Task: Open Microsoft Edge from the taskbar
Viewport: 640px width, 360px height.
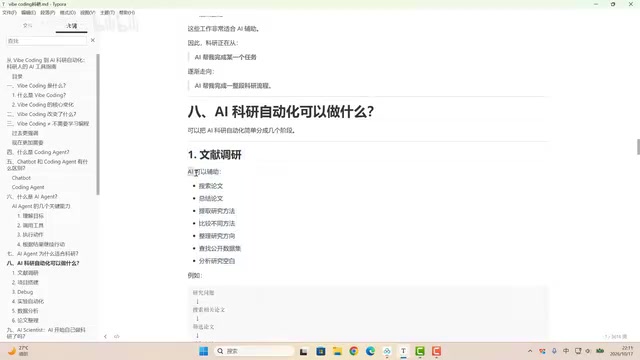Action: point(370,351)
